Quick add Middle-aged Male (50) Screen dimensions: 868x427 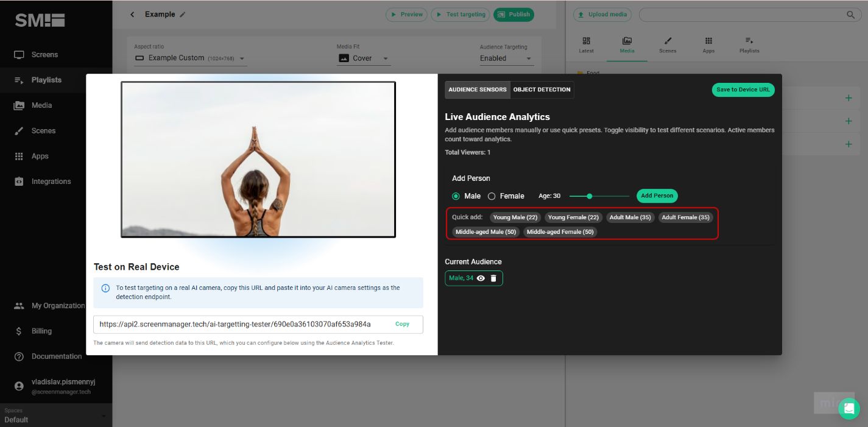pyautogui.click(x=486, y=232)
